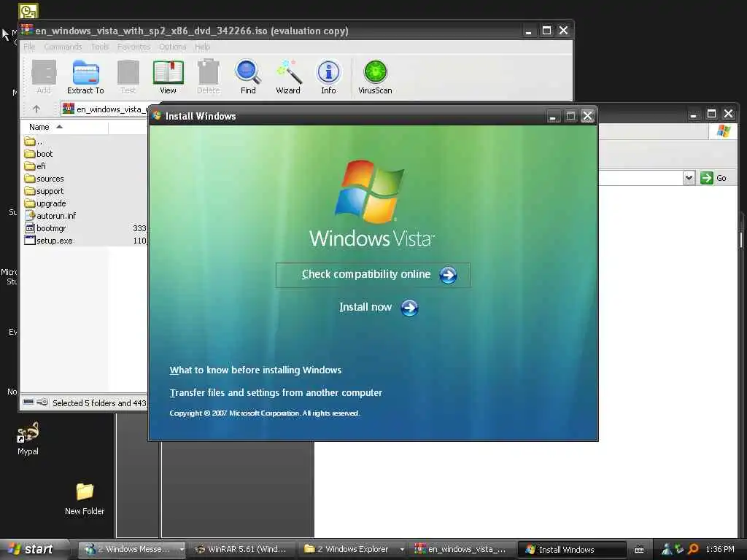Open What to know before installing Windows
The height and width of the screenshot is (560, 747).
pos(255,370)
